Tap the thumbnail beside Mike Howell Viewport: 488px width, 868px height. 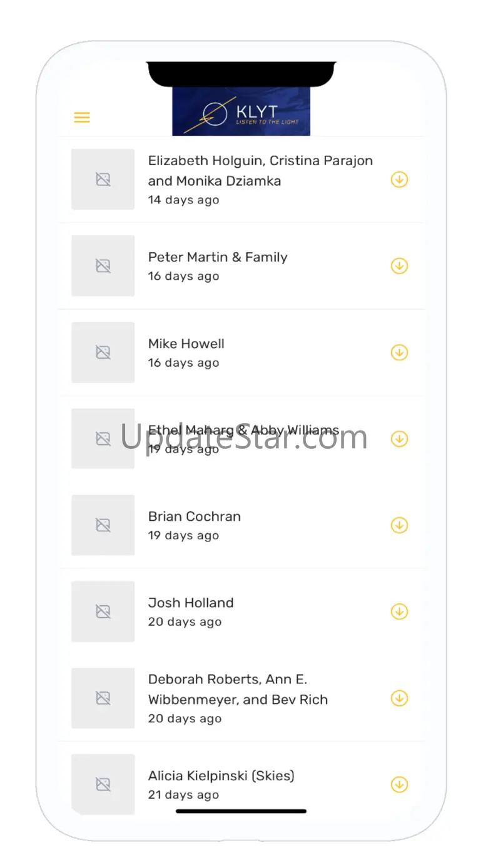tap(103, 352)
